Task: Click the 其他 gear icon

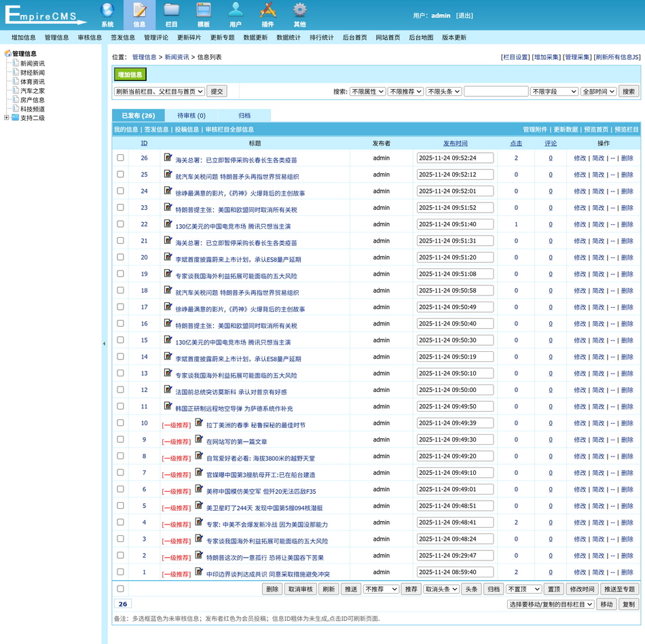Action: point(299,10)
